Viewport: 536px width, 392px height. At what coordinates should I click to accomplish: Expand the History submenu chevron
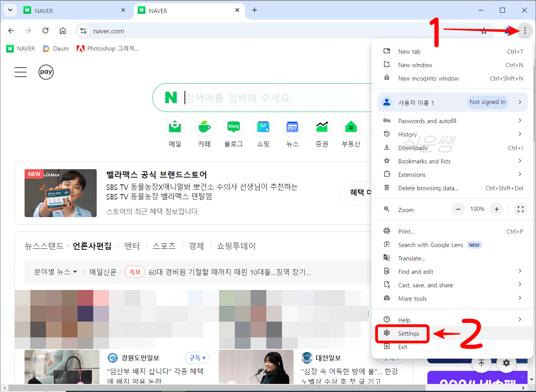(x=520, y=134)
